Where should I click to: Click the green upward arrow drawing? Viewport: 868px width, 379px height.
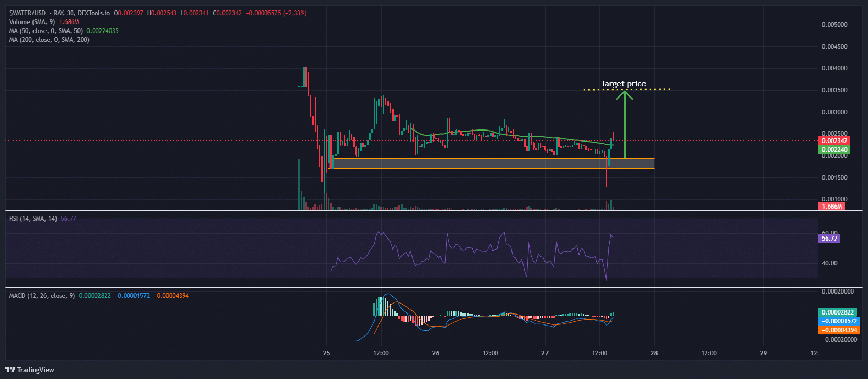[x=625, y=125]
